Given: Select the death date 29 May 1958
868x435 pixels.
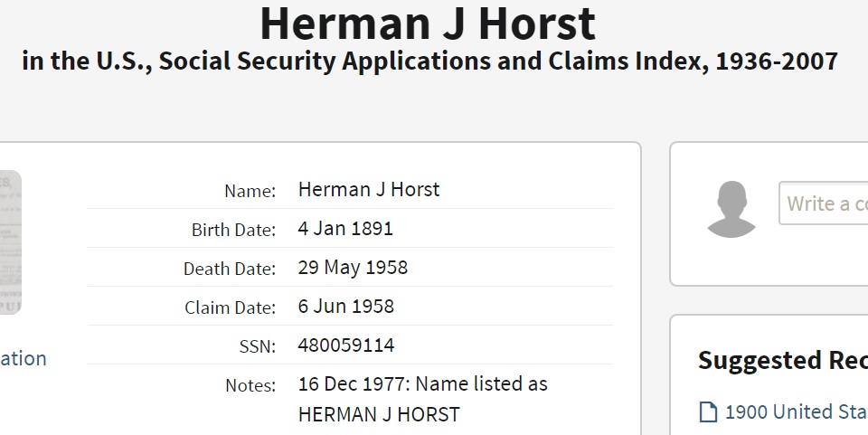Looking at the screenshot, I should click(x=353, y=268).
